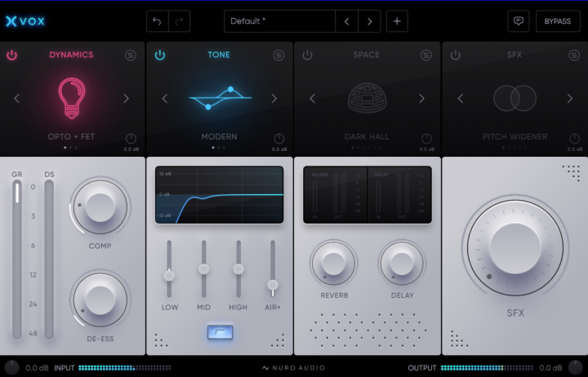Toggle the Dynamics module power
The image size is (588, 377).
[x=12, y=55]
